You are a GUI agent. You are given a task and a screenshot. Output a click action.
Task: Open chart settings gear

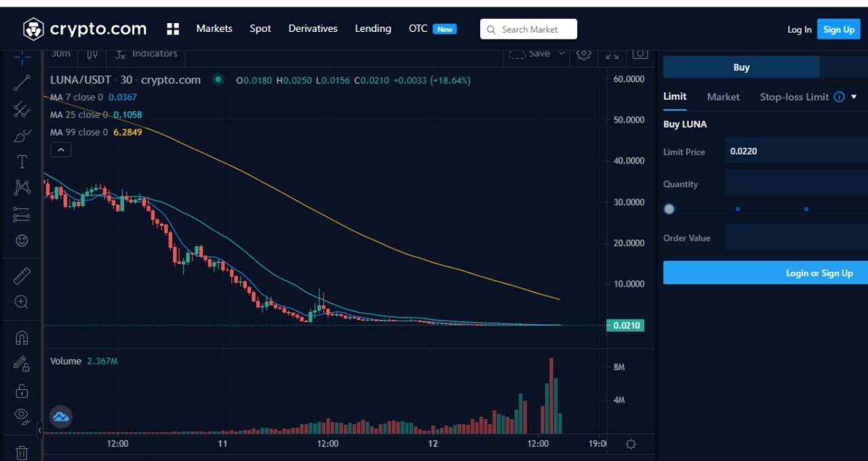(584, 54)
